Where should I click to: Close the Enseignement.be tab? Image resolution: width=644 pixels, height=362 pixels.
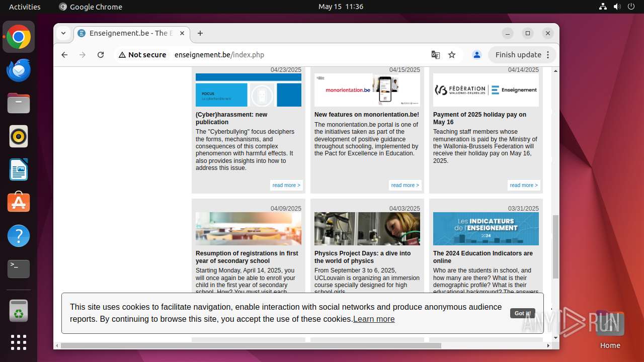[182, 33]
